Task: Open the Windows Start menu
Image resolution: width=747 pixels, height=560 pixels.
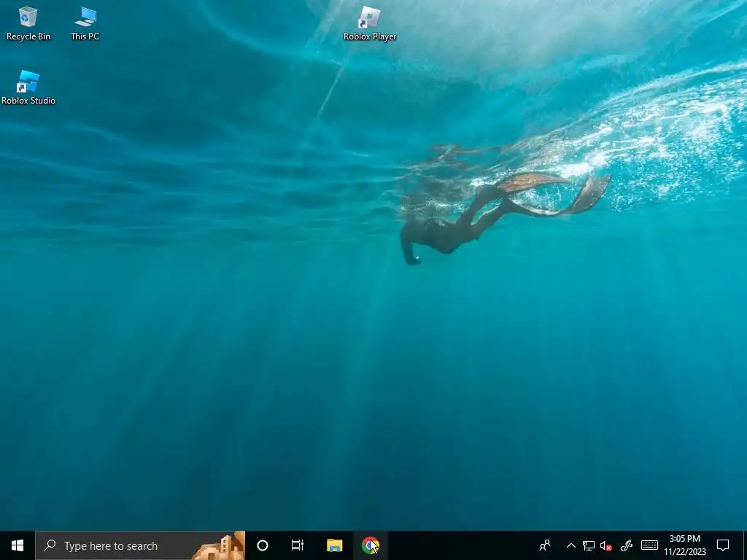Action: (18, 545)
